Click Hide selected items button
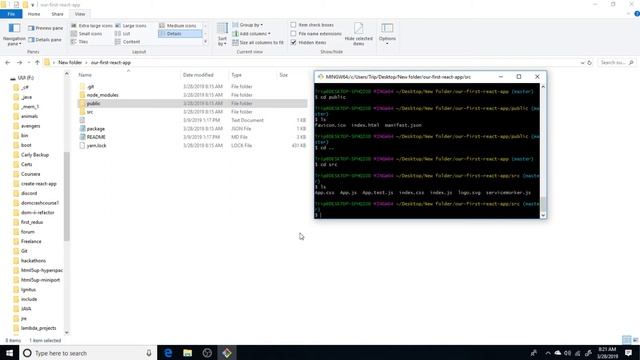The height and width of the screenshot is (360, 640). pos(358,34)
